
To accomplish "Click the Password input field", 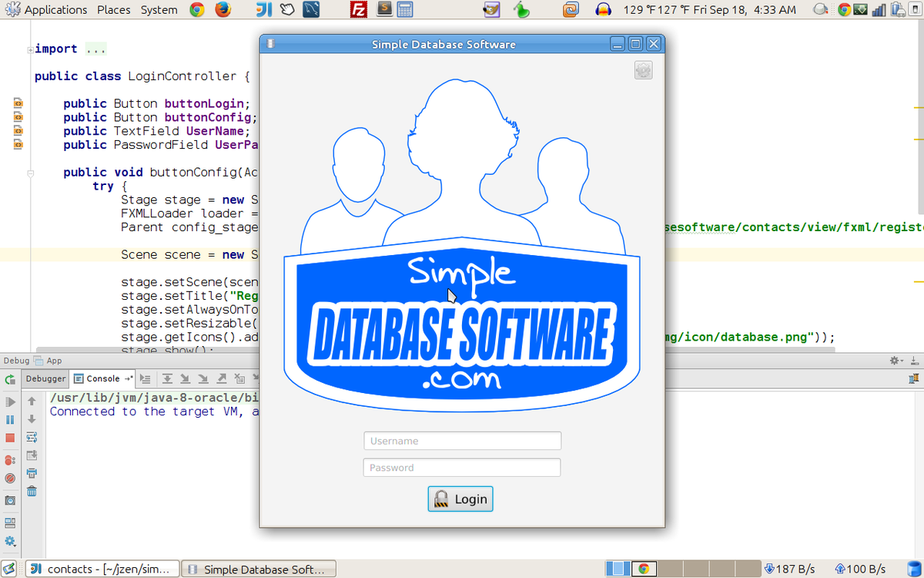I will pyautogui.click(x=462, y=467).
